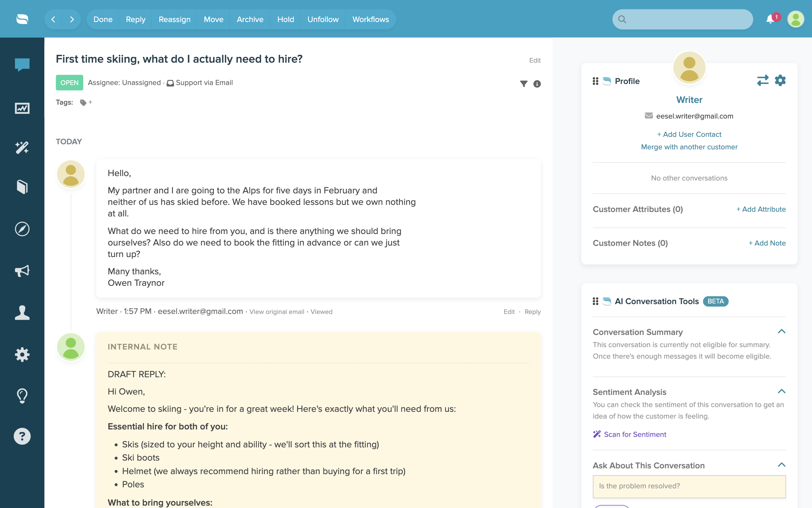The image size is (812, 508).
Task: Click Scan for Sentiment
Action: point(630,435)
